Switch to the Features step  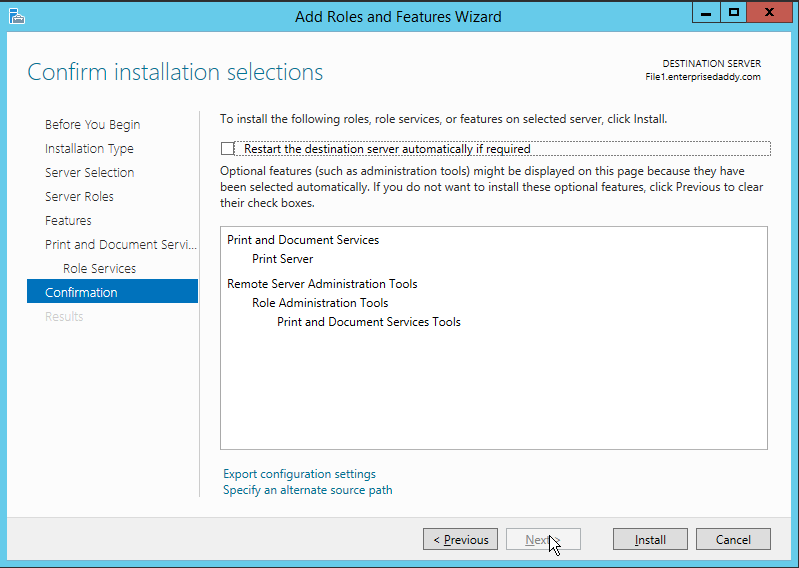coord(68,221)
